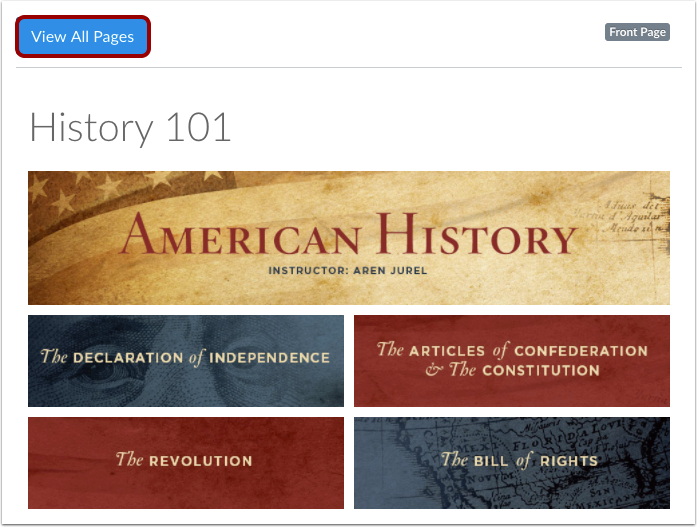Click the word CONSTITUTION on the red tile
The image size is (697, 527).
click(541, 371)
